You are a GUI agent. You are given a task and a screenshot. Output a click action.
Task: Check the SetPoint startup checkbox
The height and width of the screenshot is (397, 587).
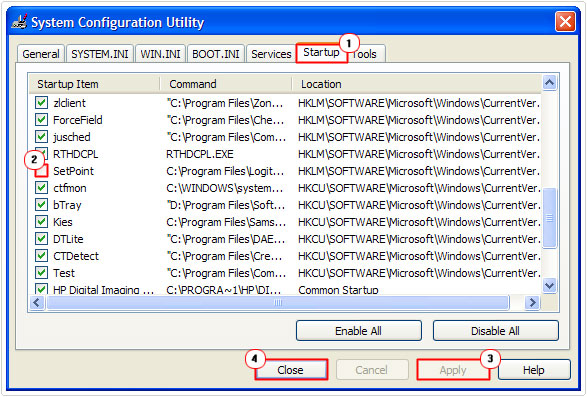41,171
